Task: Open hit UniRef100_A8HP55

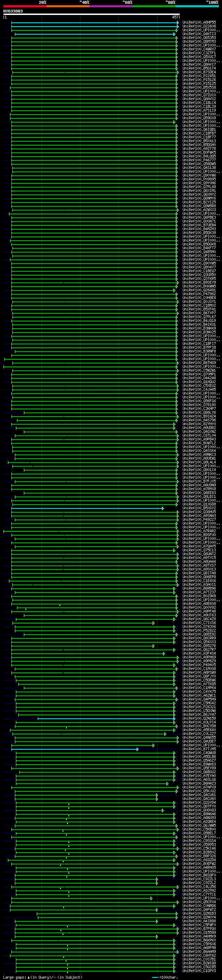Action: coord(199,23)
